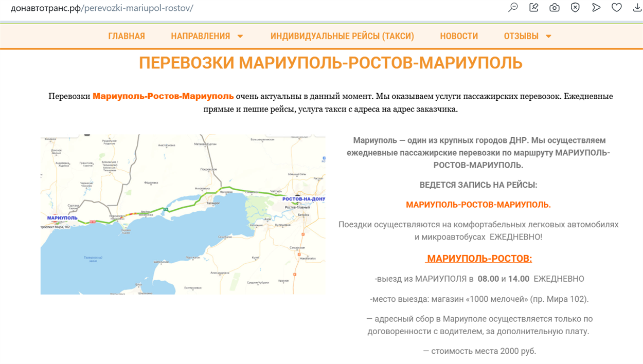Open the ГЛАВНАЯ menu item
The width and height of the screenshot is (643, 364).
click(x=127, y=36)
